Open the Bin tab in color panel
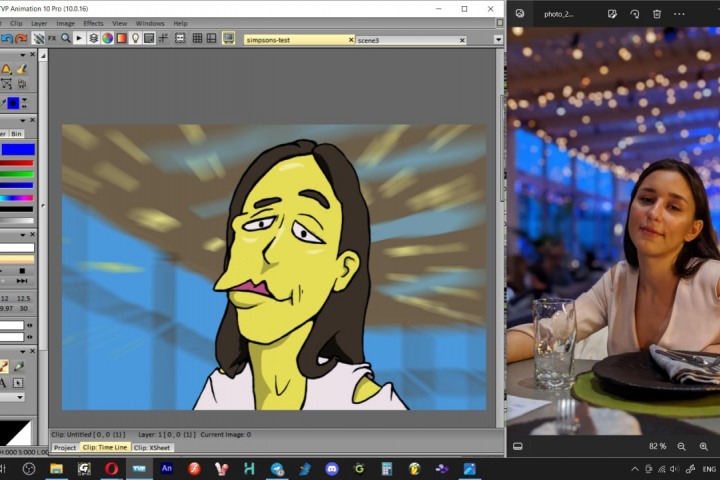Screen dimensions: 720x480 pos(16,134)
